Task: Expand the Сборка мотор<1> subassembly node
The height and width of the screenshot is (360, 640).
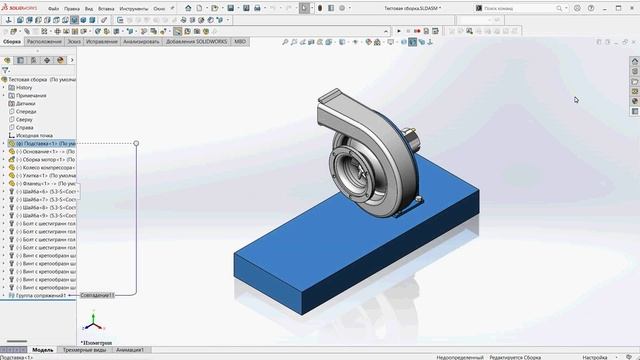Action: coord(4,160)
